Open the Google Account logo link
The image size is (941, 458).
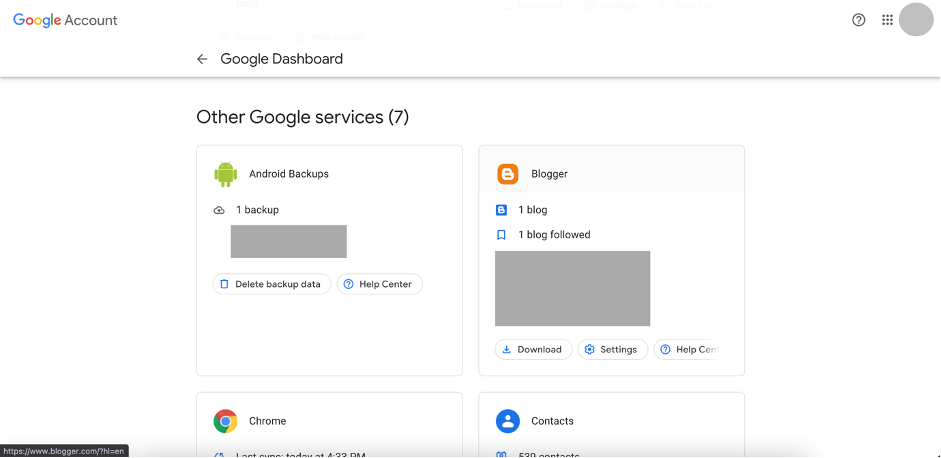(x=65, y=20)
